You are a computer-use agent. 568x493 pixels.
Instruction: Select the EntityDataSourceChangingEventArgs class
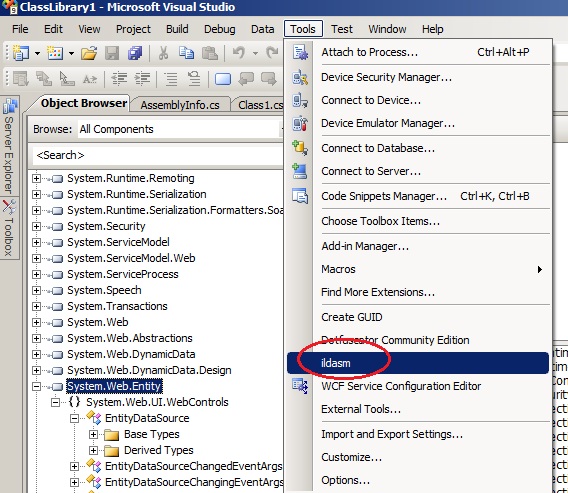pos(194,482)
